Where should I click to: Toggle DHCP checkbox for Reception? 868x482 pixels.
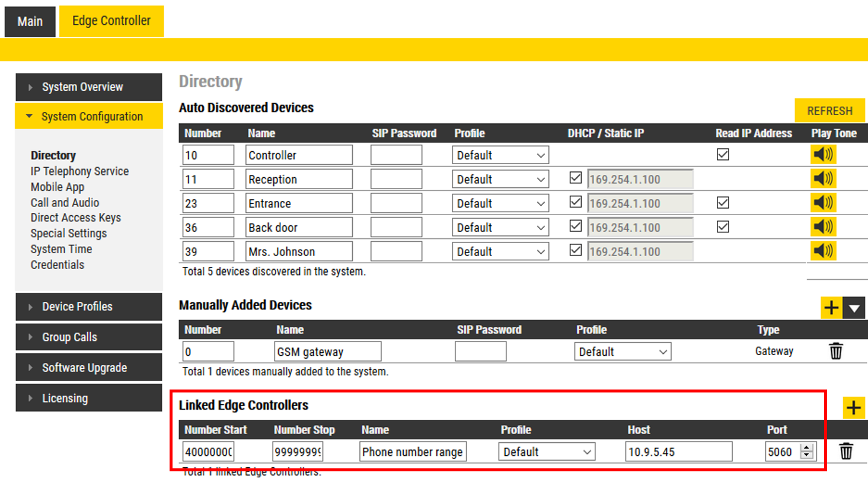pos(575,178)
